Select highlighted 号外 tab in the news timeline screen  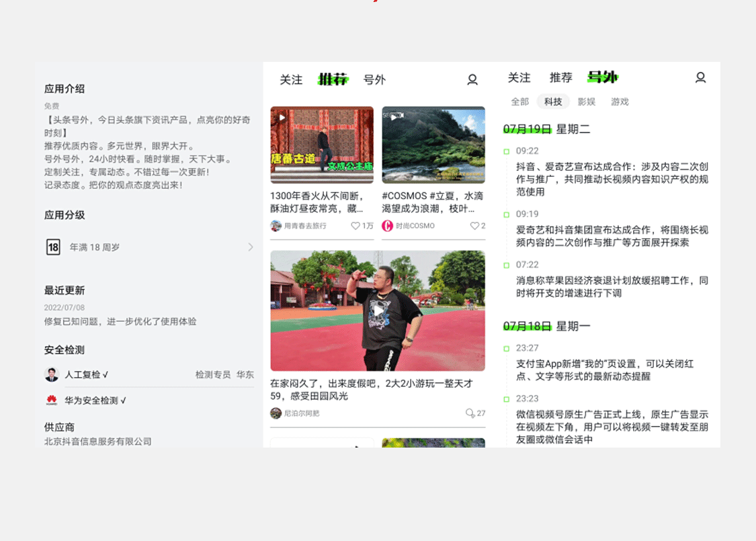coord(603,77)
